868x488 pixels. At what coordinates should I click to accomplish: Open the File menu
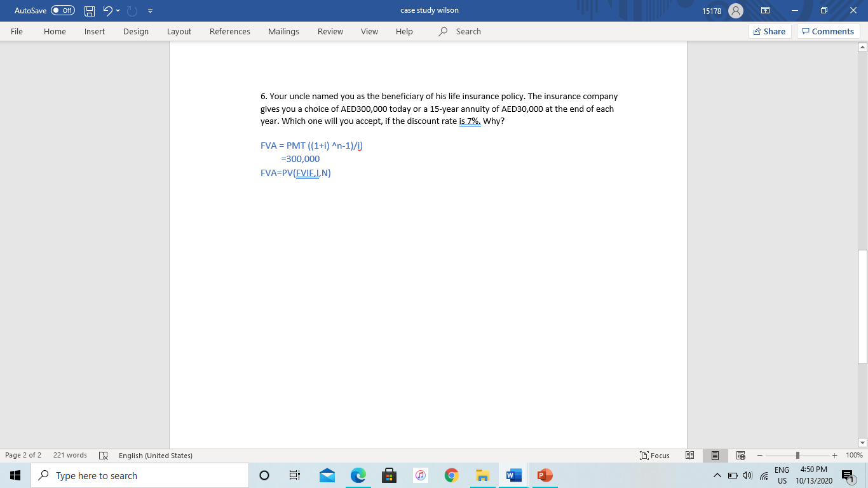17,31
